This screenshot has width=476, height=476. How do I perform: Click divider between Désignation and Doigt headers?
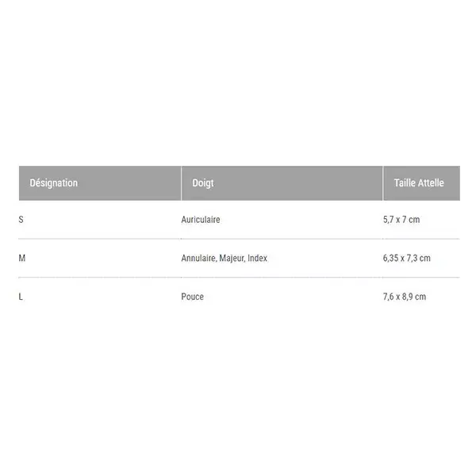pyautogui.click(x=181, y=183)
